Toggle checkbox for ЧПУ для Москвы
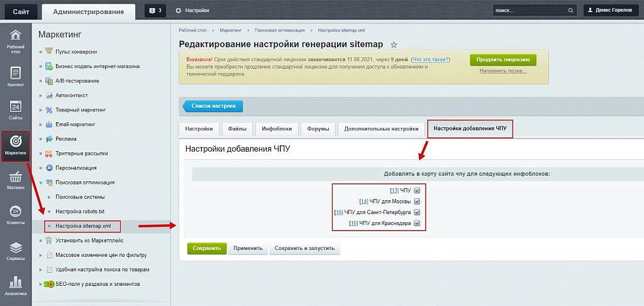 pos(417,201)
